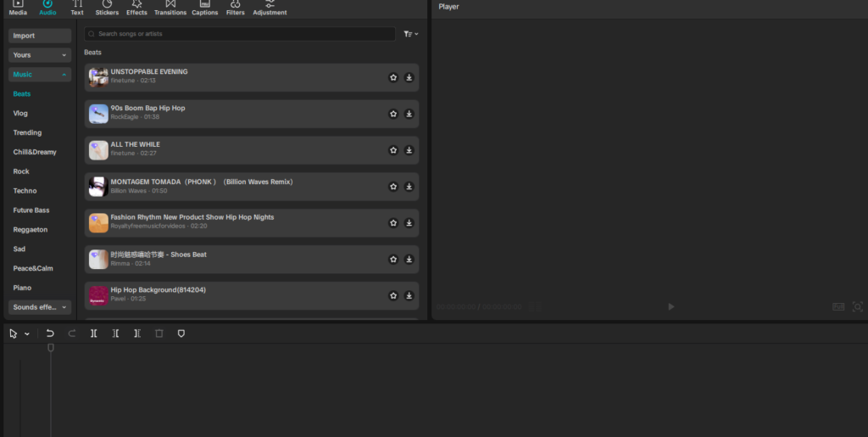The width and height of the screenshot is (868, 437).
Task: Select the Vlog music category
Action: [20, 113]
